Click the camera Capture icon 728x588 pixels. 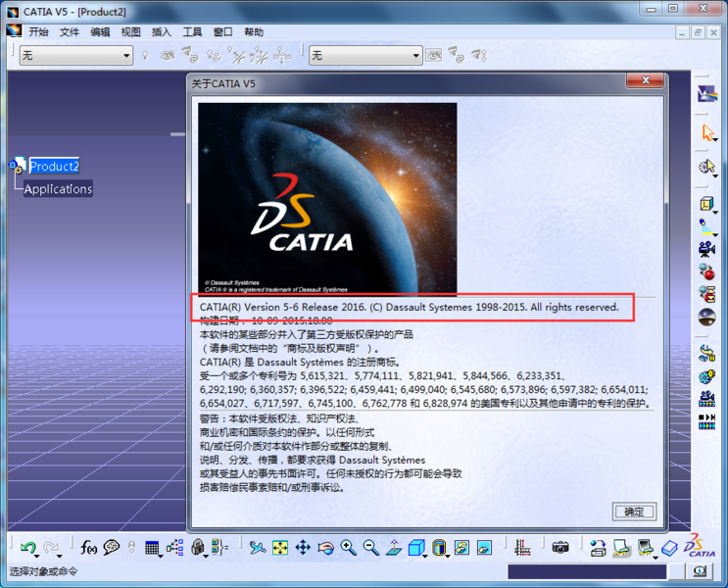click(559, 548)
